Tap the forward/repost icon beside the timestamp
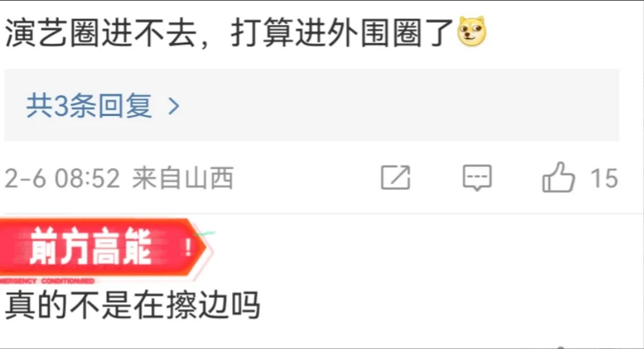The width and height of the screenshot is (644, 349). pyautogui.click(x=396, y=178)
